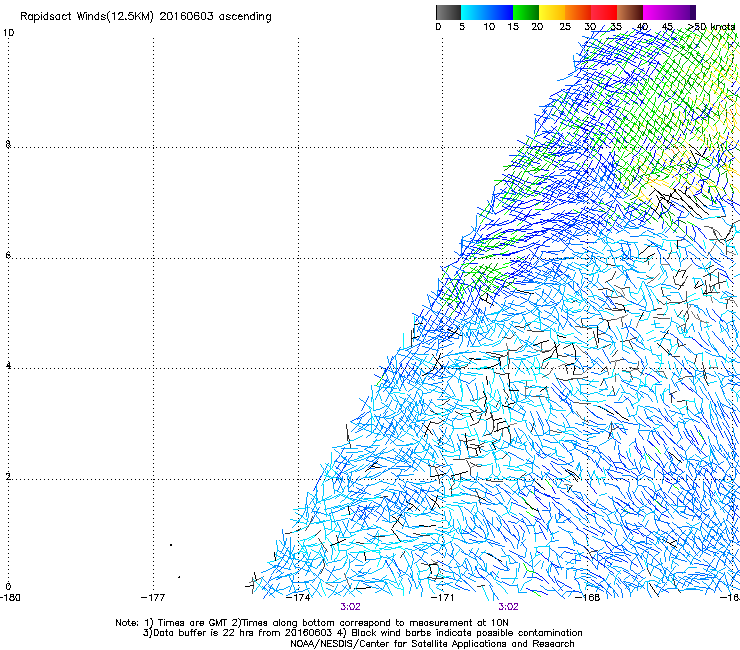This screenshot has width=740, height=650.
Task: Click legend tick label 25
Action: [565, 27]
